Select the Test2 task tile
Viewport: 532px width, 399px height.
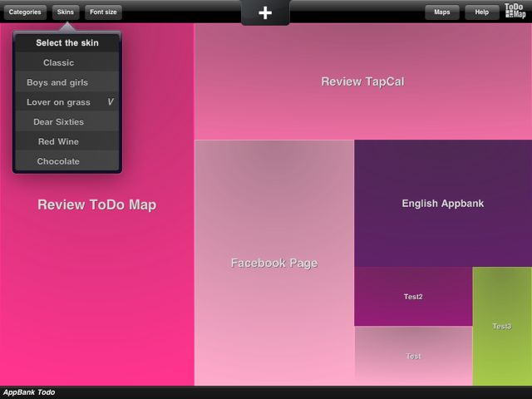[413, 297]
